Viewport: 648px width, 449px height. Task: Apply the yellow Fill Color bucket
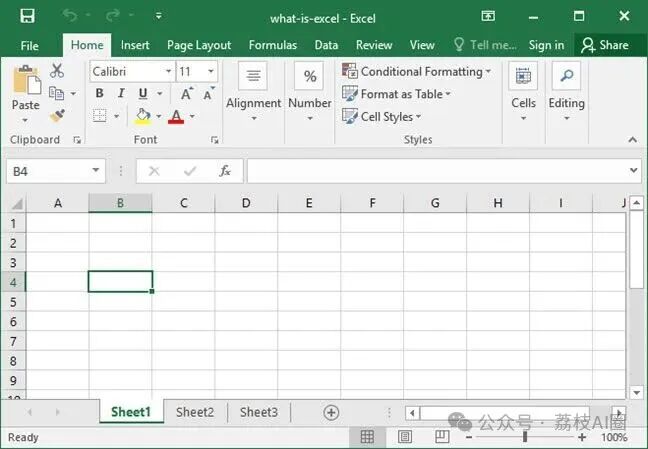143,116
